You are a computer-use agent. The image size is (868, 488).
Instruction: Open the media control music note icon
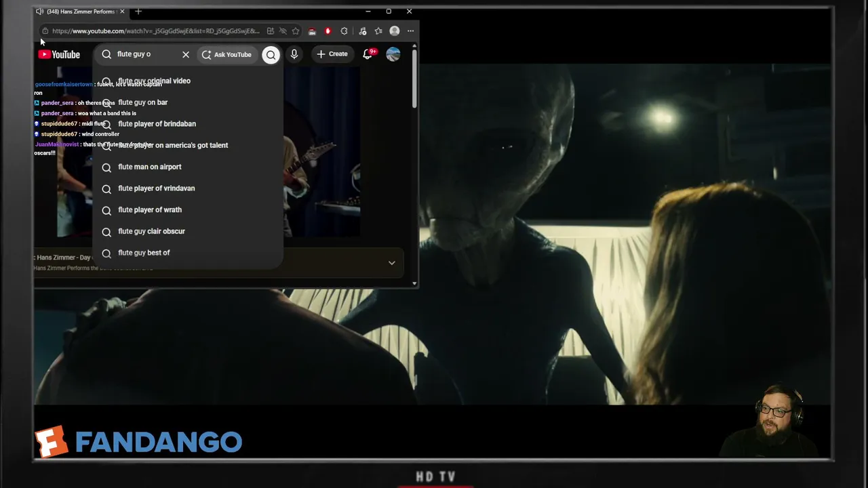click(x=363, y=31)
